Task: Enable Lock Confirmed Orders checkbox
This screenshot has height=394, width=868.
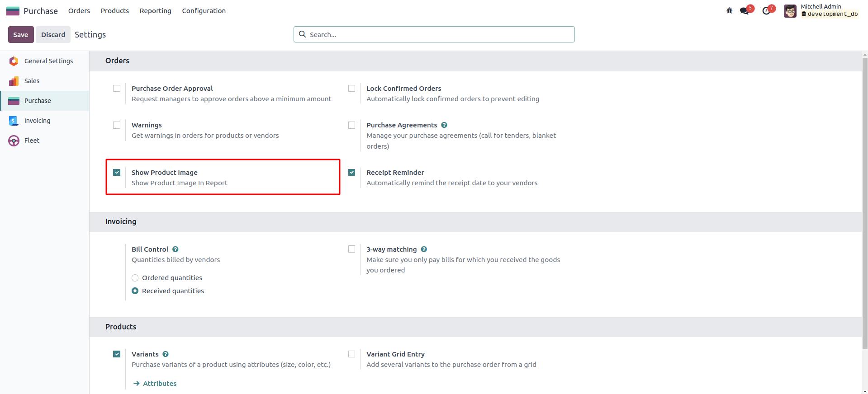Action: tap(351, 89)
